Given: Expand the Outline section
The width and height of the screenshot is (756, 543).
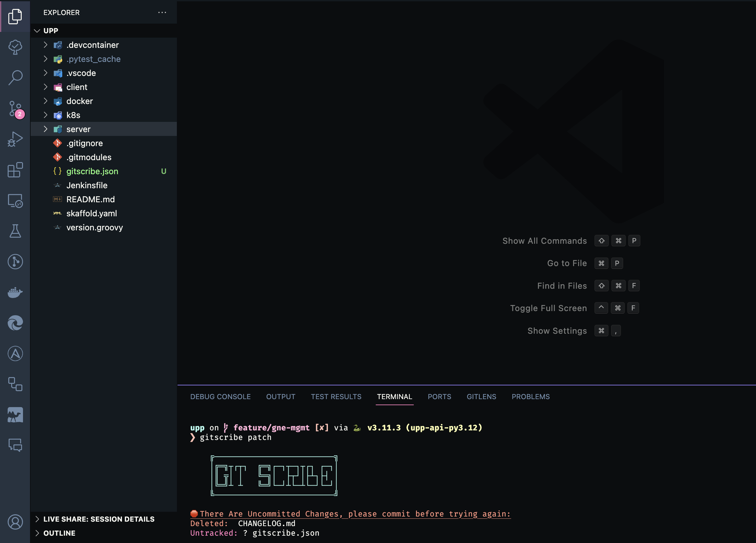Looking at the screenshot, I should [x=59, y=533].
